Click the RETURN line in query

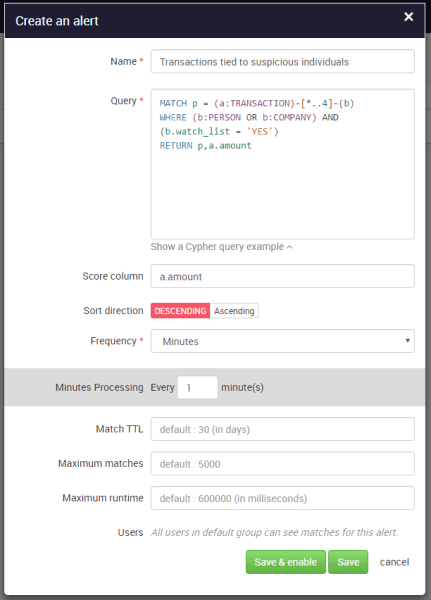(x=206, y=145)
